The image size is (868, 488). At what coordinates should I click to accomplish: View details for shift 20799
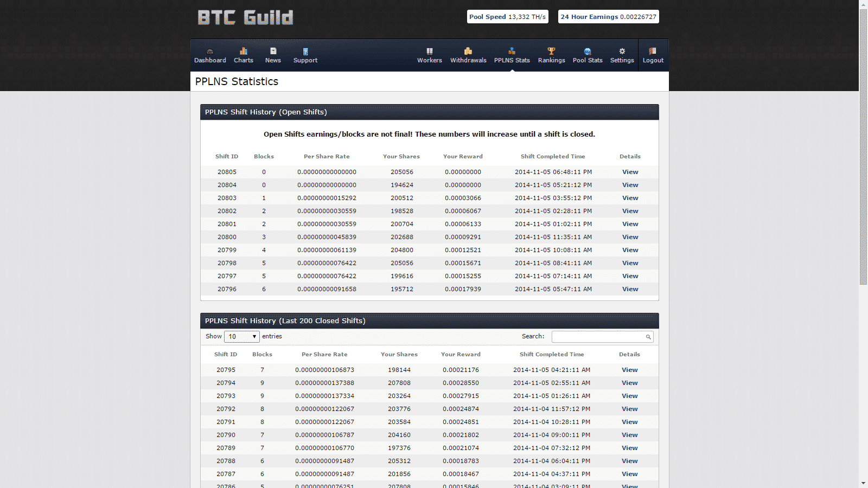tap(630, 250)
